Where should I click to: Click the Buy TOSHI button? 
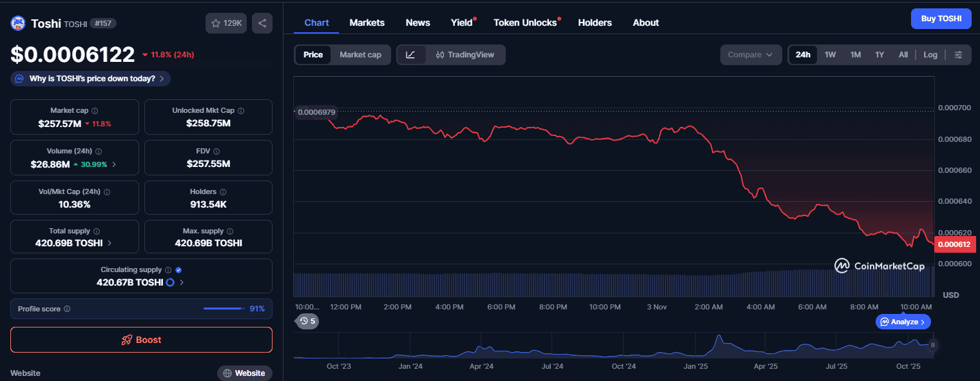(x=940, y=19)
